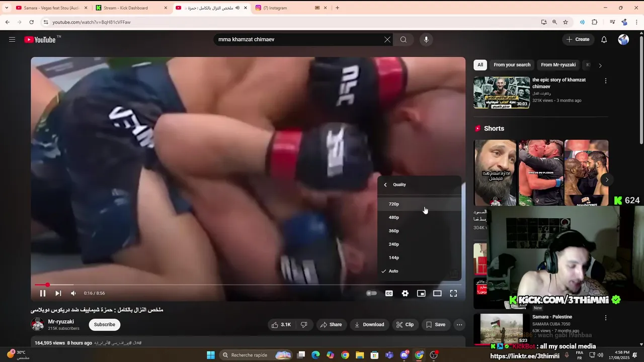Dislike the video
644x362 pixels.
pos(304,325)
